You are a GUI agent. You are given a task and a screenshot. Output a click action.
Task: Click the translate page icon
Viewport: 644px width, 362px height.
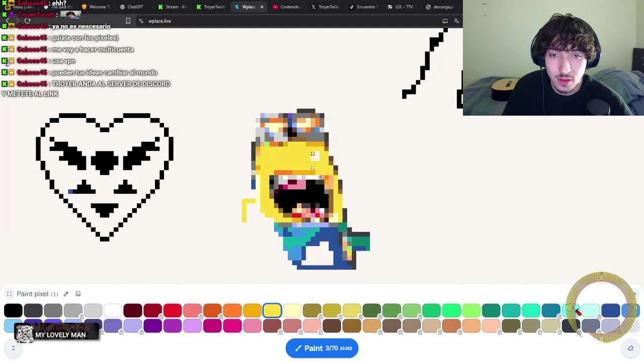click(x=456, y=21)
